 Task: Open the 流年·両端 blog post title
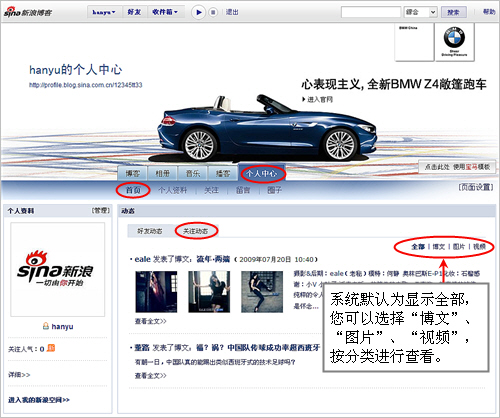coord(213,259)
